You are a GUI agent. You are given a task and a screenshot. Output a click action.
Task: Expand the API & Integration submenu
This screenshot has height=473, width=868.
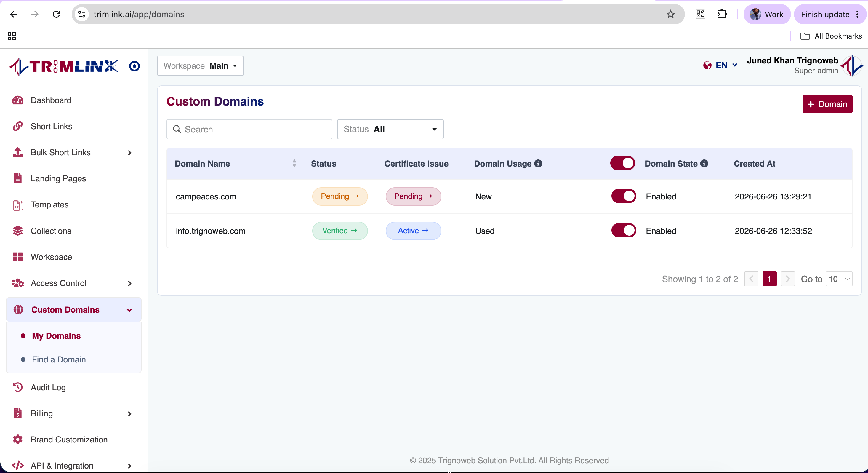pyautogui.click(x=130, y=466)
